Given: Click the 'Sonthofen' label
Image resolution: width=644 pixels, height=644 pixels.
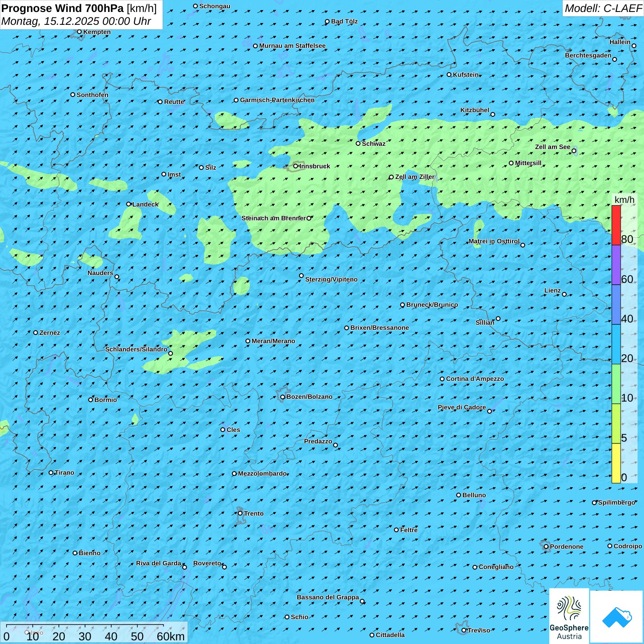Looking at the screenshot, I should pyautogui.click(x=92, y=95).
